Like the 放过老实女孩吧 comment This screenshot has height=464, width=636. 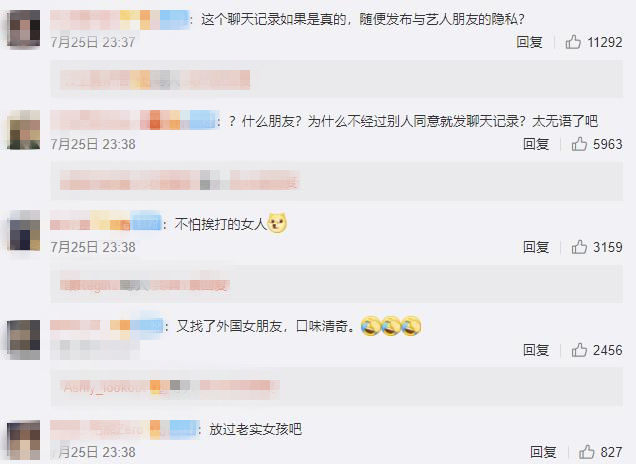coord(587,452)
